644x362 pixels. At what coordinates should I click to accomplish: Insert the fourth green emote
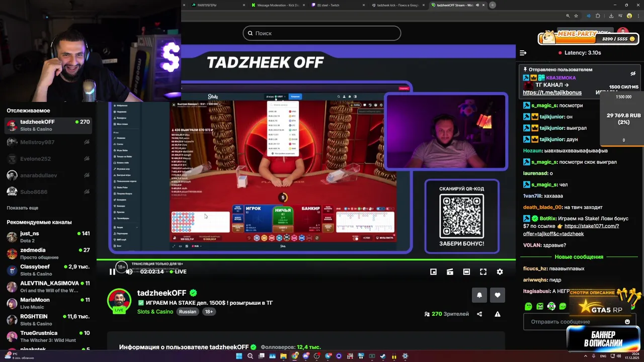point(562,306)
